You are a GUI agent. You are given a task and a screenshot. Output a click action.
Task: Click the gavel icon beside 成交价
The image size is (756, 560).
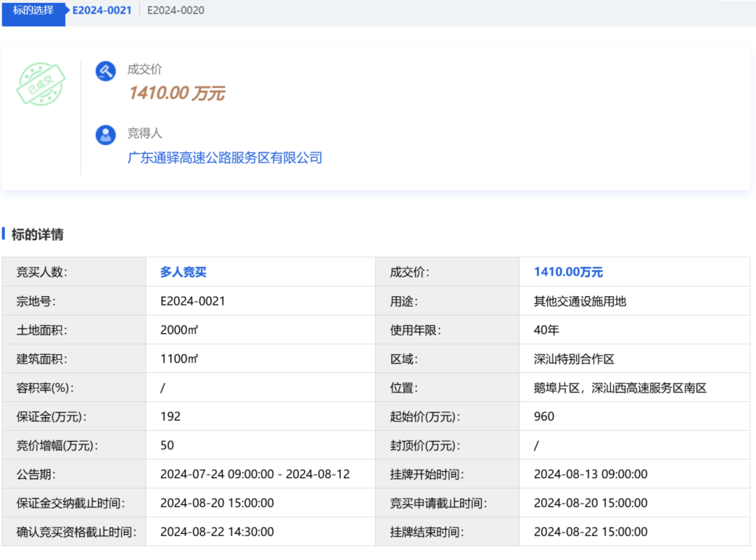pos(106,71)
